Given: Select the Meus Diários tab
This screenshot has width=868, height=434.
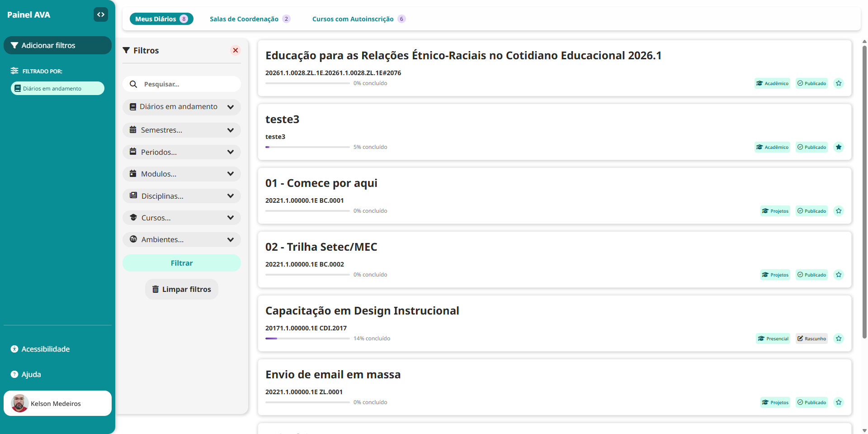Looking at the screenshot, I should click(161, 19).
